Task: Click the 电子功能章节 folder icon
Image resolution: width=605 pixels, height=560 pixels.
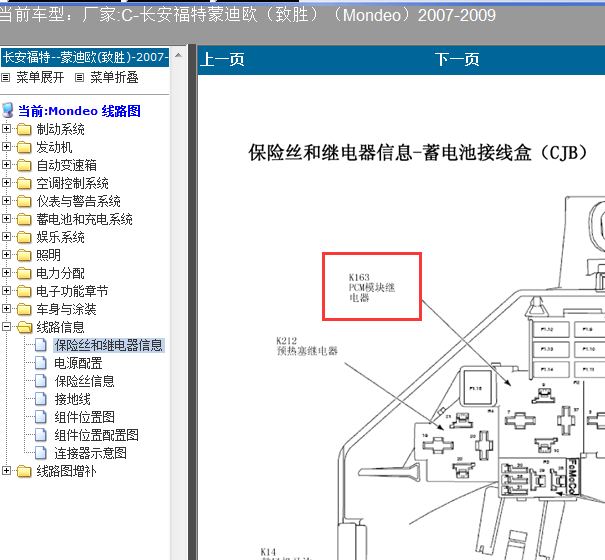Action: [24, 291]
